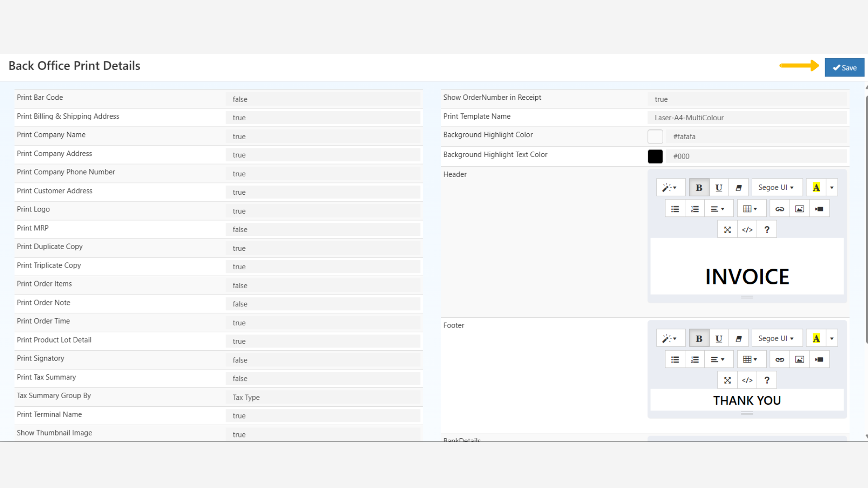Create a bulleted list in the Header editor

point(675,208)
